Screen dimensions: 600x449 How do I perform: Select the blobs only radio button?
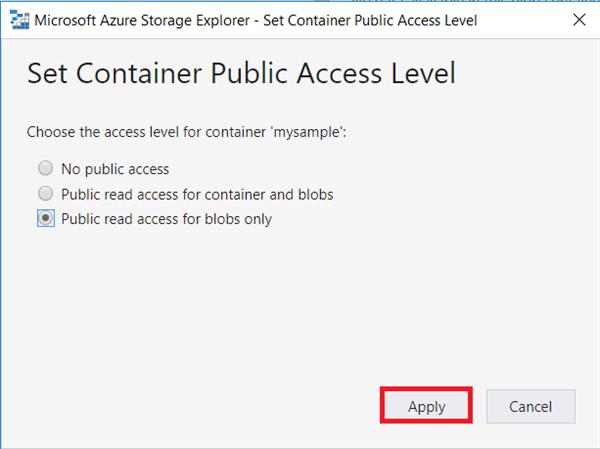(x=45, y=219)
